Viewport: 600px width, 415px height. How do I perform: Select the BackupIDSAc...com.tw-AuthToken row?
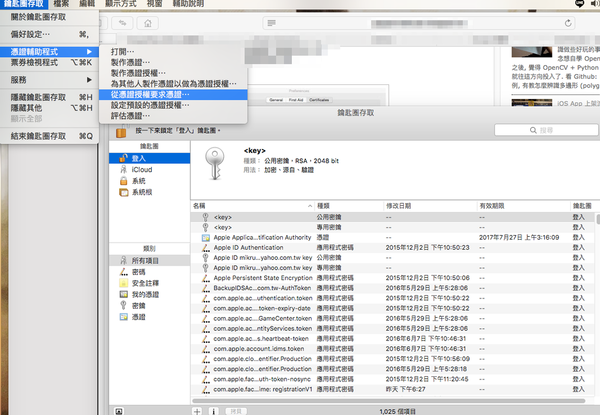[393, 288]
